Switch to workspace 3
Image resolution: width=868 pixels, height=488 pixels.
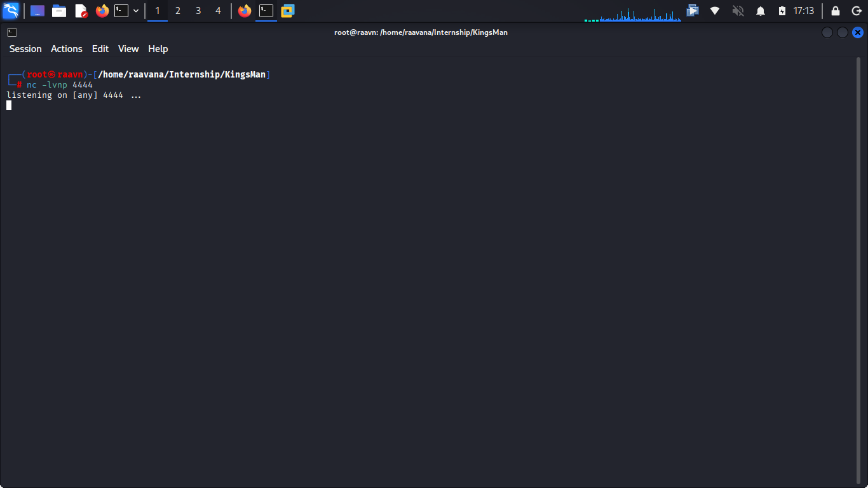click(x=198, y=11)
